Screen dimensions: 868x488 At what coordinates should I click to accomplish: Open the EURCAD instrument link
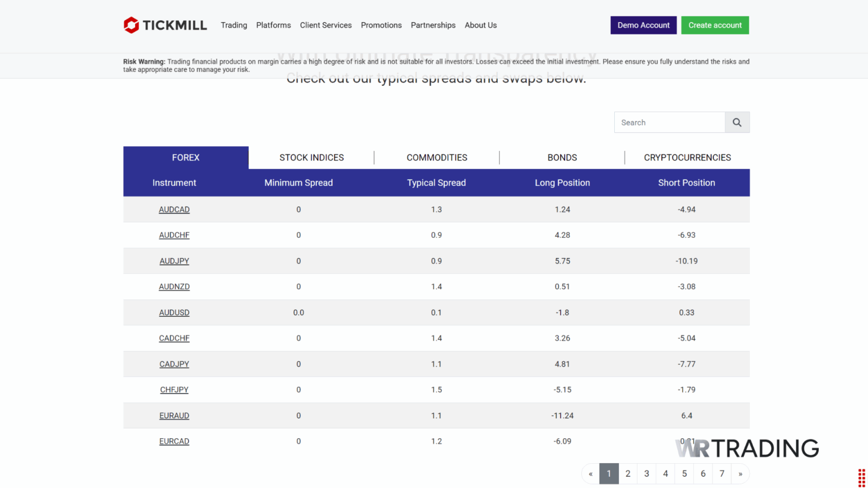(x=174, y=441)
